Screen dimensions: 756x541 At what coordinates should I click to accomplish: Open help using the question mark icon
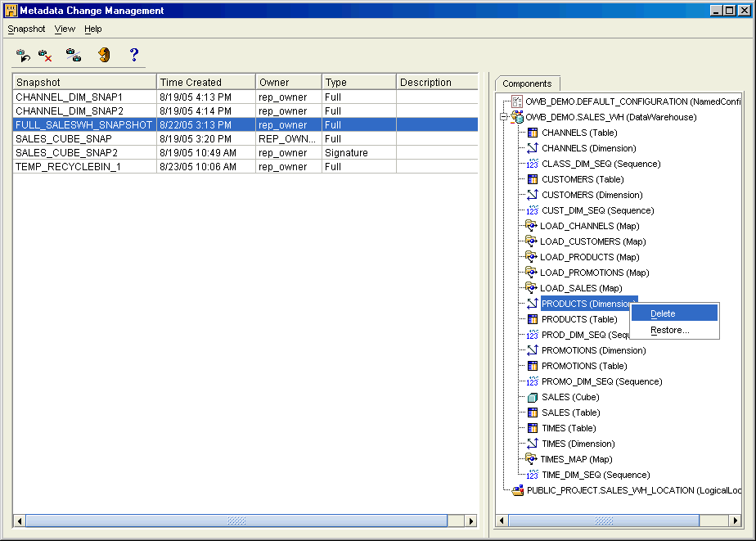pyautogui.click(x=136, y=55)
